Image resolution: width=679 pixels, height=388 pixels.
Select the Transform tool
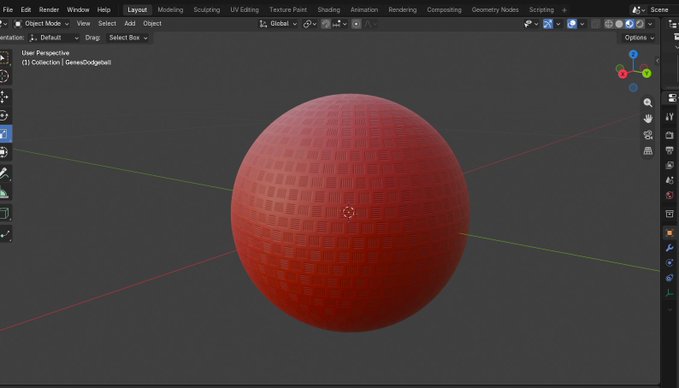(4, 152)
